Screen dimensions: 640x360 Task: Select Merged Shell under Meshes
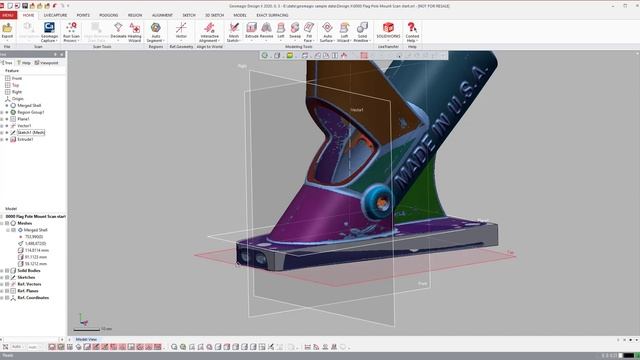click(36, 230)
